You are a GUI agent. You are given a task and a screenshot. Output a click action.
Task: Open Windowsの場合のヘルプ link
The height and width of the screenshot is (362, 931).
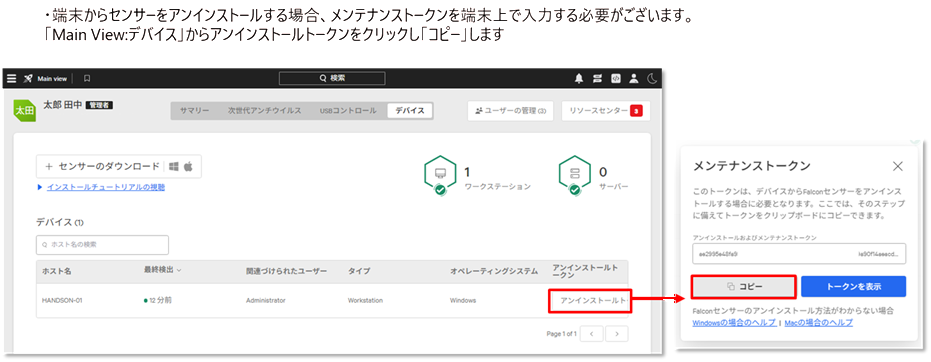click(x=734, y=323)
